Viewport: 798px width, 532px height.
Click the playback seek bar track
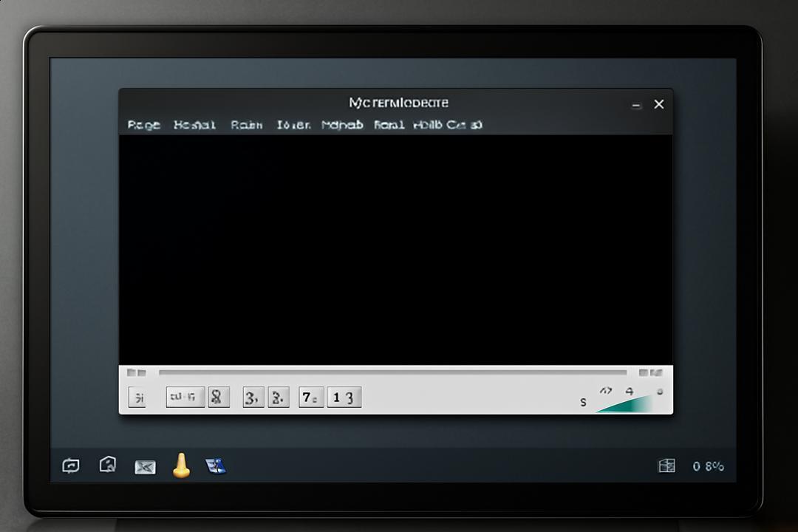click(392, 372)
